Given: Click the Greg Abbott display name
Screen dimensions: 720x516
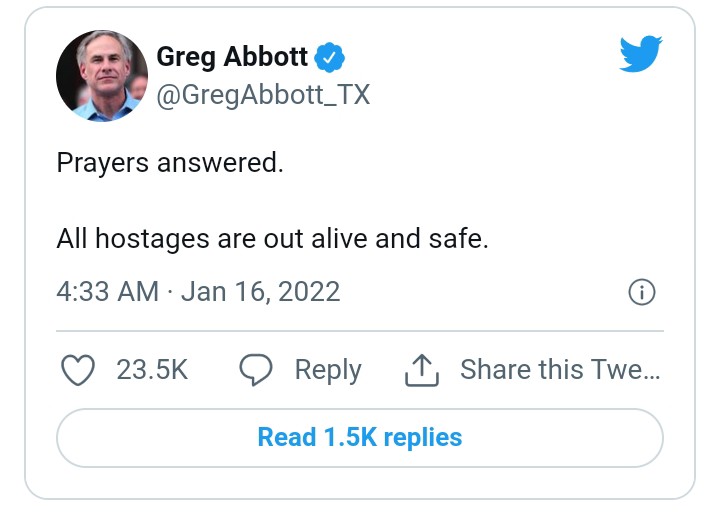Looking at the screenshot, I should [232, 58].
